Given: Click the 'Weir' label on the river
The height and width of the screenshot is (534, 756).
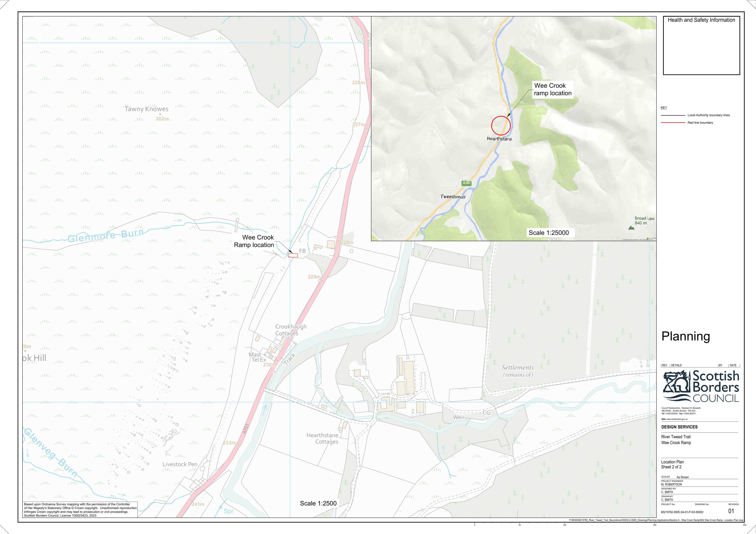Looking at the screenshot, I should (x=458, y=417).
